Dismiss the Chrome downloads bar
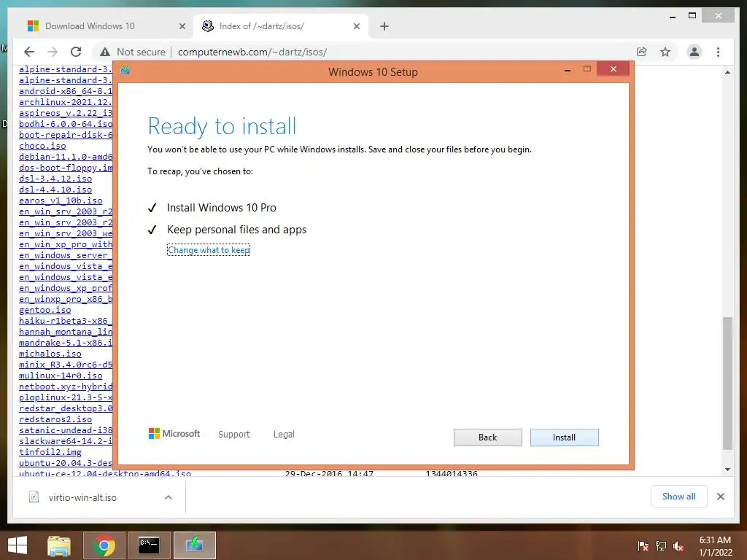Viewport: 747px width, 560px height. (x=720, y=497)
